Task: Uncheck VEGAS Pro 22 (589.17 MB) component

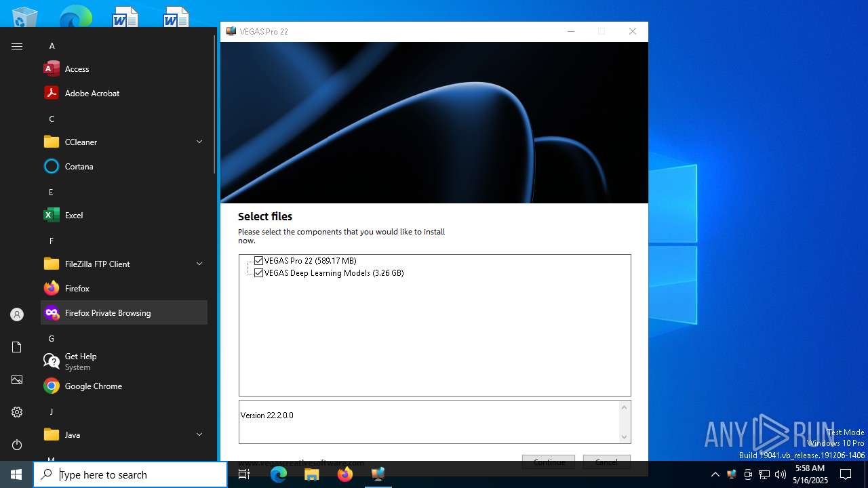Action: (258, 261)
